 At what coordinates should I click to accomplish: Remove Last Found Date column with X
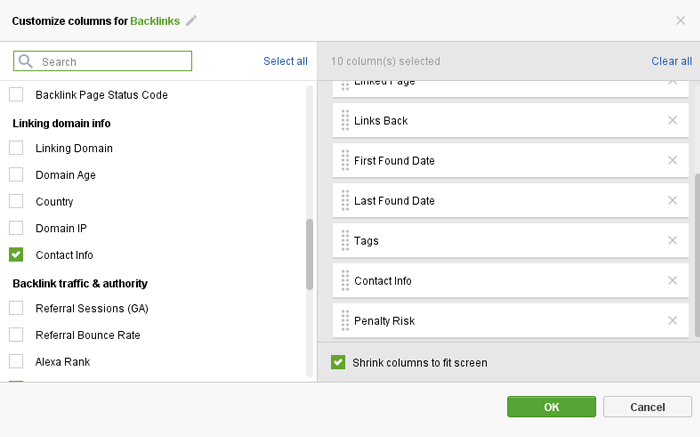pos(672,200)
